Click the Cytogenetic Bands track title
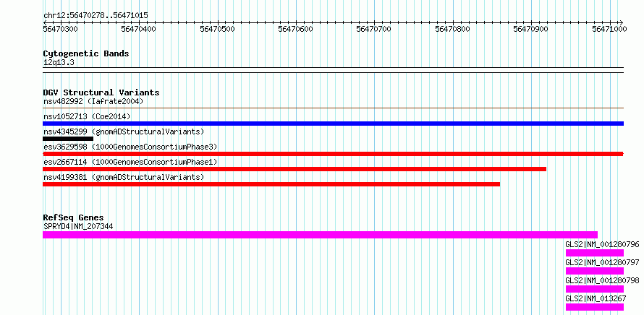 point(86,53)
